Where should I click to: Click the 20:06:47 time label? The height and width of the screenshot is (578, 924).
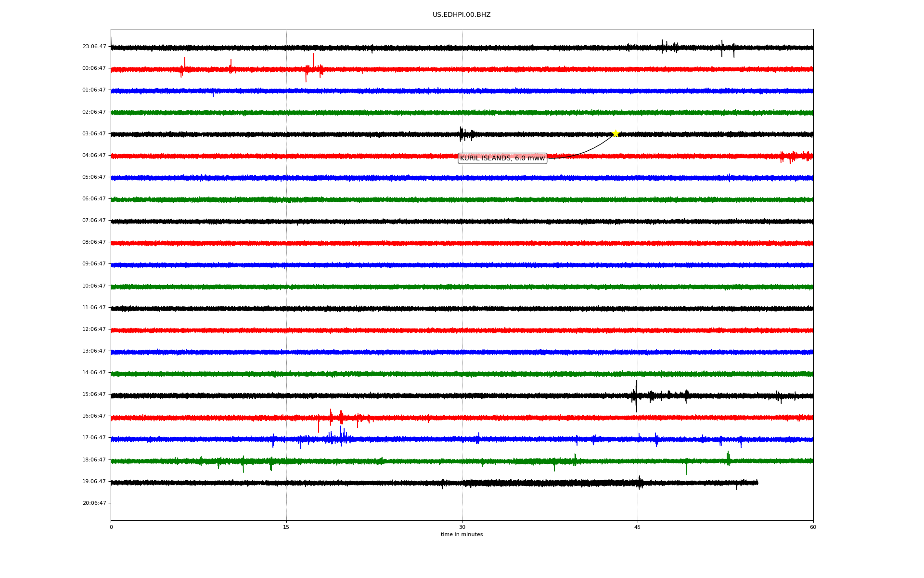[94, 503]
